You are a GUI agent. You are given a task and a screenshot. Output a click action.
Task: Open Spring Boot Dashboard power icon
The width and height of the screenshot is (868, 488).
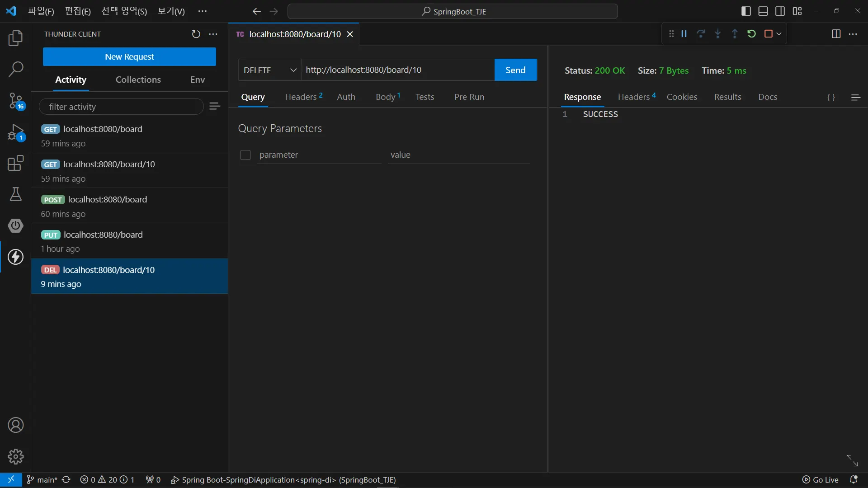15,225
